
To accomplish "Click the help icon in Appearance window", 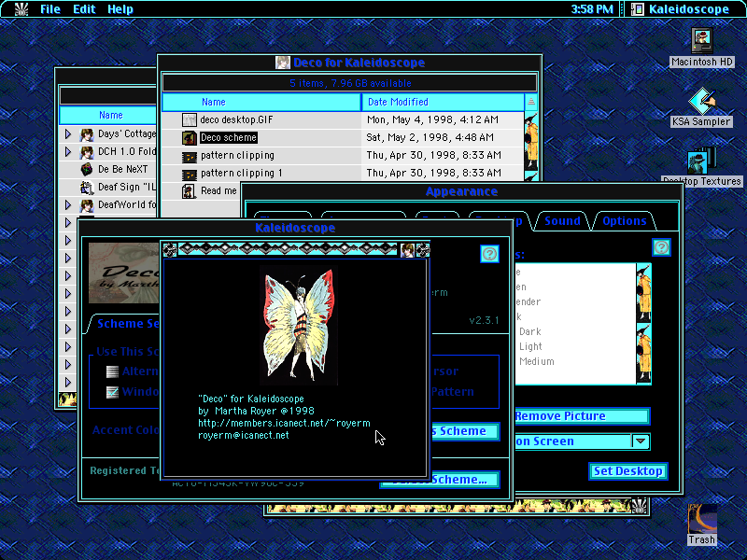I will click(x=661, y=247).
